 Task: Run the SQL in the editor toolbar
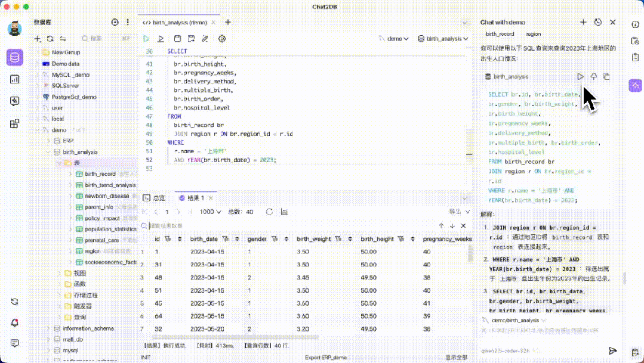pyautogui.click(x=146, y=39)
